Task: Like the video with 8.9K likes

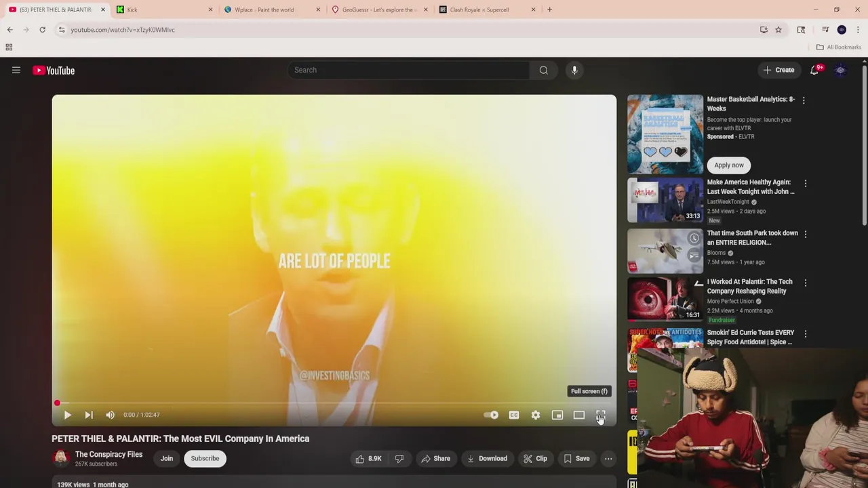Action: pyautogui.click(x=368, y=459)
